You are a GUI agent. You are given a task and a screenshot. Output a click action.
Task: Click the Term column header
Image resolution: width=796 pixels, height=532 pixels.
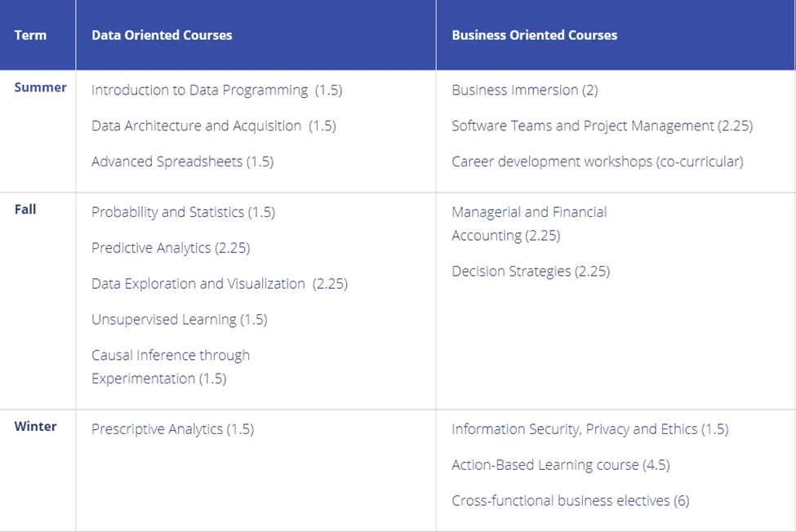tap(30, 35)
